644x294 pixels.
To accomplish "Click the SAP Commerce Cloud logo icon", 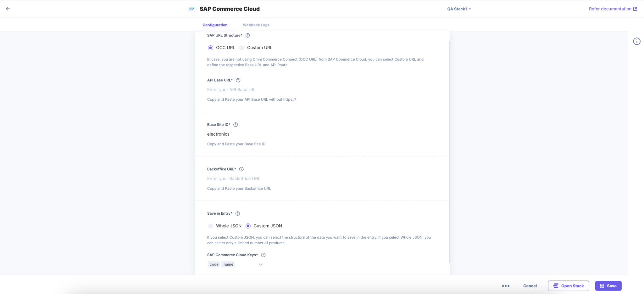I will (192, 9).
